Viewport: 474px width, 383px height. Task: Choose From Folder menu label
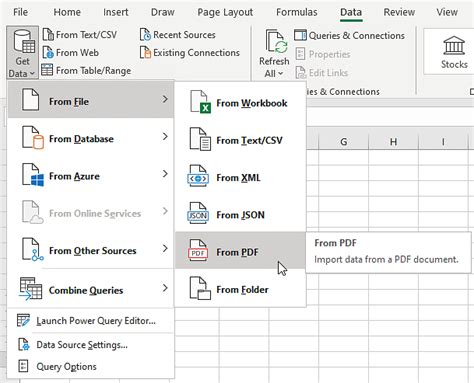click(x=242, y=290)
